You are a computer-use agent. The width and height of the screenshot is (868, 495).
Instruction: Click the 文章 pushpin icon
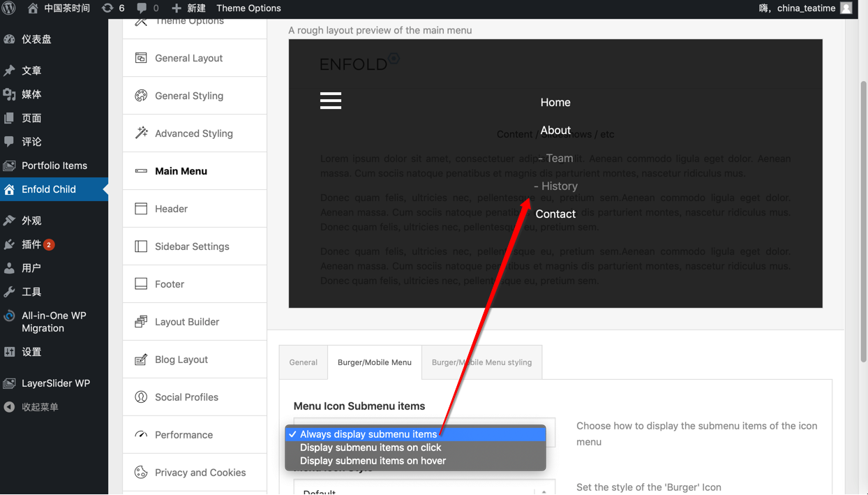coord(9,71)
